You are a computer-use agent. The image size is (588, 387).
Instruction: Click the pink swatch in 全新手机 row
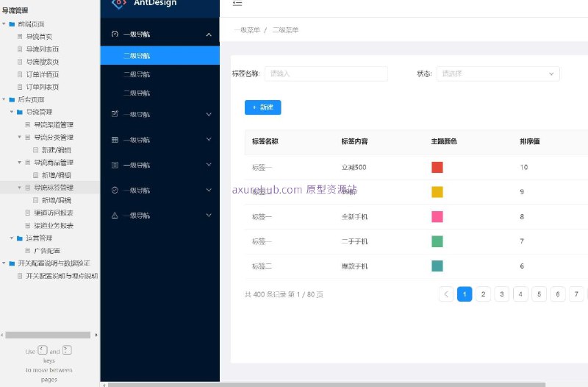[437, 216]
